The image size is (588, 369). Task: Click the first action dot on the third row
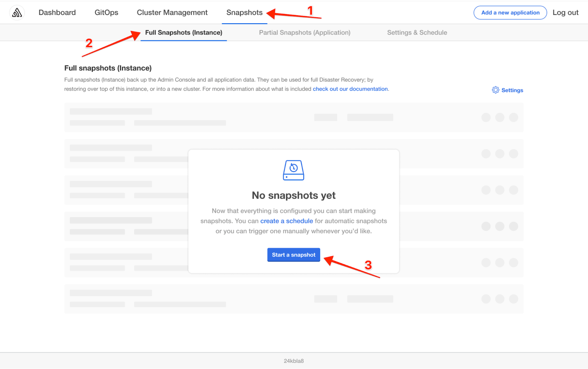(x=485, y=190)
